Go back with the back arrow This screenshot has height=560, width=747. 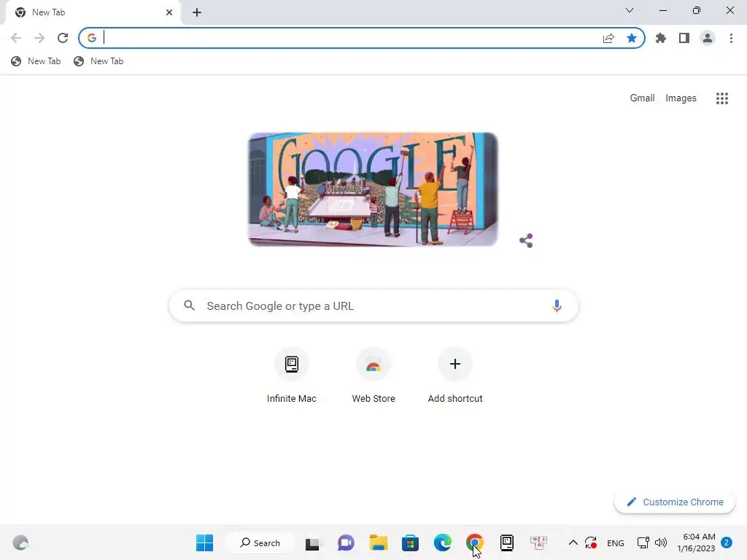(16, 38)
